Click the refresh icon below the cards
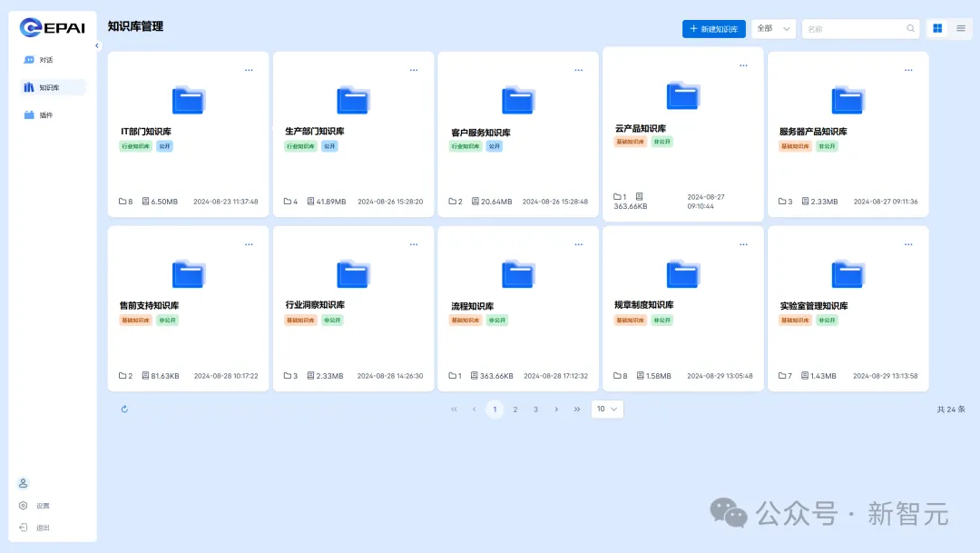This screenshot has width=980, height=553. pos(124,409)
